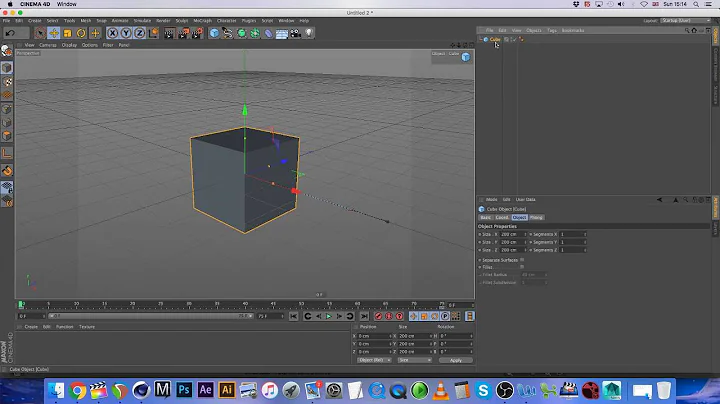
Task: Open the Create menu
Action: coord(34,21)
